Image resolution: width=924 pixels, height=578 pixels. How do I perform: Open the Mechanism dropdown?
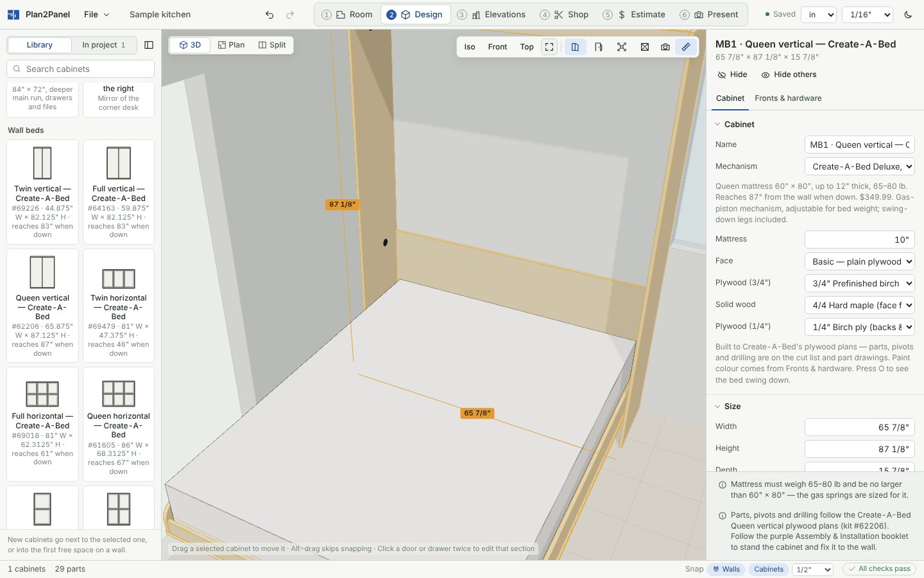coord(860,166)
